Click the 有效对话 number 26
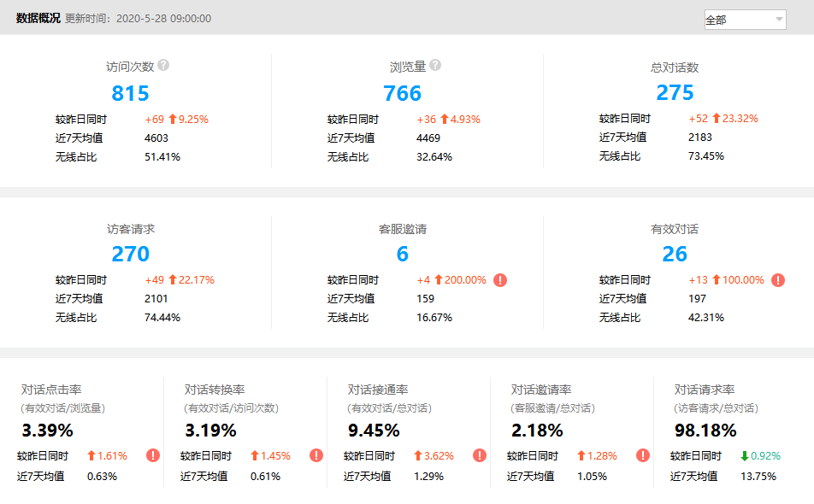Image resolution: width=814 pixels, height=504 pixels. coord(675,254)
